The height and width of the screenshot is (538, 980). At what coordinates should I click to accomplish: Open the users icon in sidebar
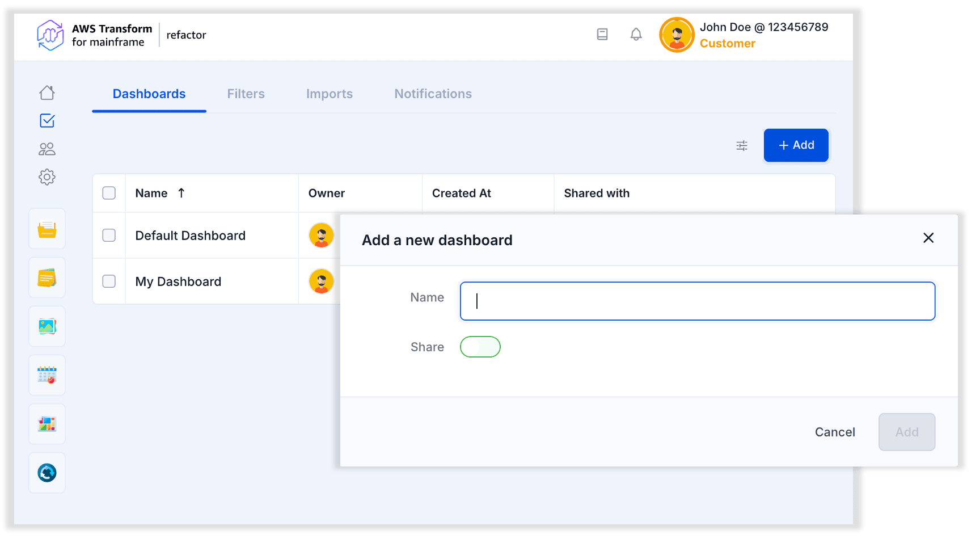47,149
